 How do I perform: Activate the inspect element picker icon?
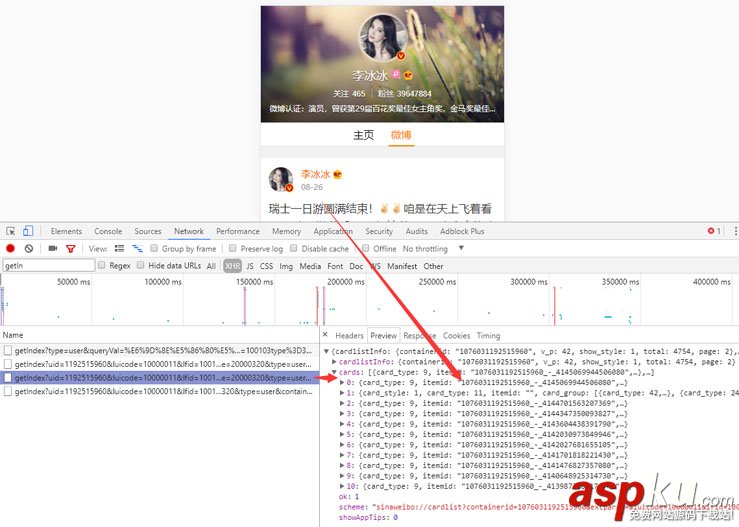(10, 231)
